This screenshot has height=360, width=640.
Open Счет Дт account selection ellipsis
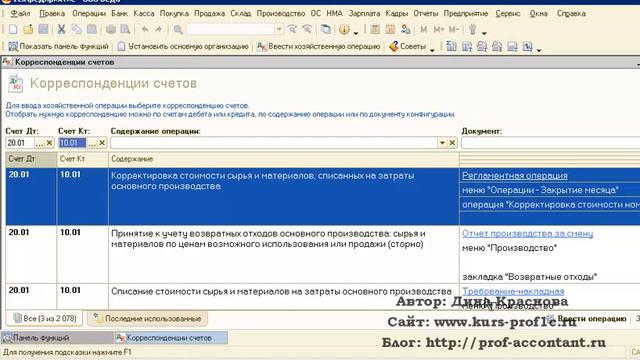tap(39, 143)
